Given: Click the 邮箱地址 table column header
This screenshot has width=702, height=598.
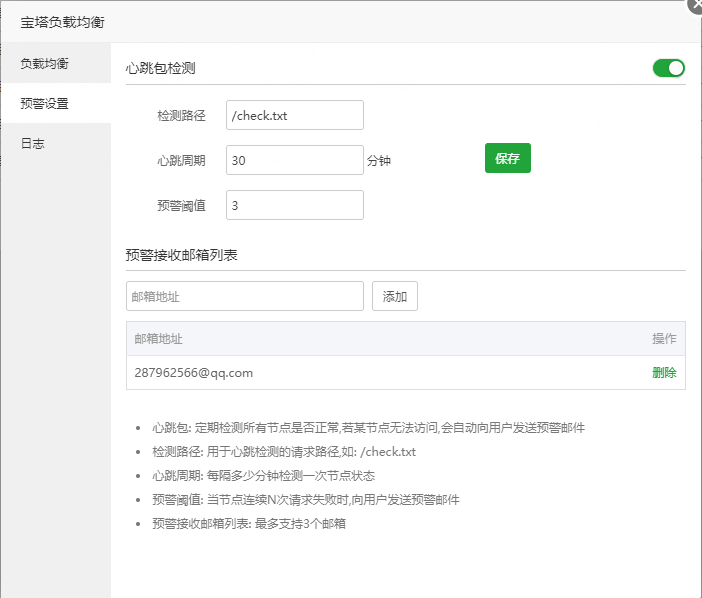Looking at the screenshot, I should [x=159, y=339].
